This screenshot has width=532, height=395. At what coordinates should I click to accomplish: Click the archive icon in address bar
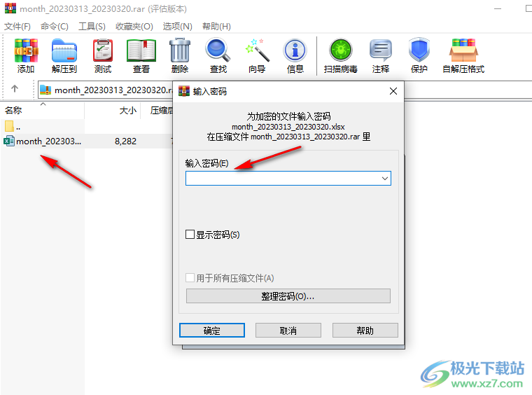point(45,90)
